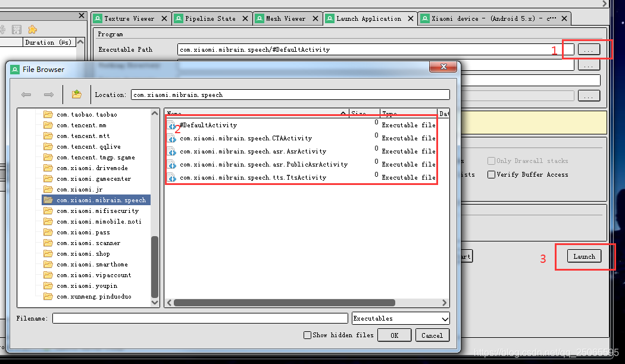Sort file list by Name column
The image size is (625, 364).
pos(257,112)
